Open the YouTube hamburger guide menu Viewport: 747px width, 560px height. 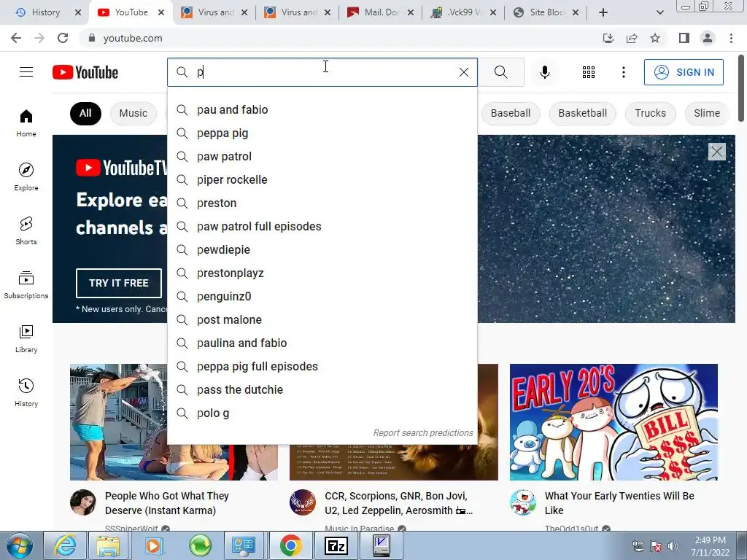coord(26,72)
